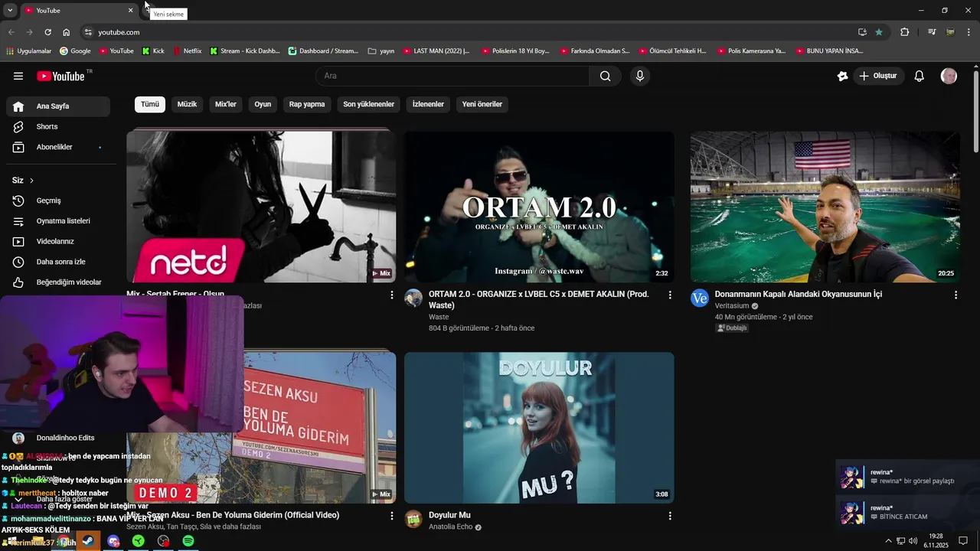This screenshot has height=551, width=980.
Task: Open the rewina* BİTİNCE ATICAM notification
Action: tap(908, 513)
